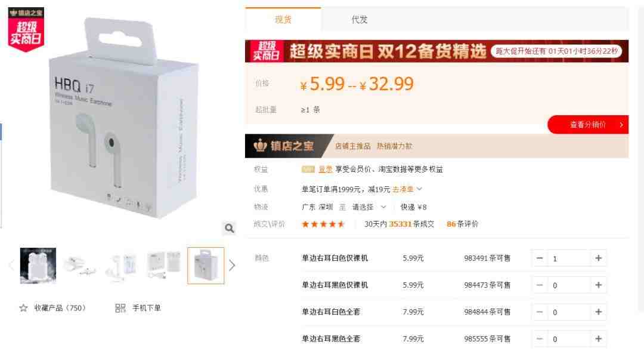Show next thumbnails with the right arrow
Screen dimensions: 644x351
(232, 266)
